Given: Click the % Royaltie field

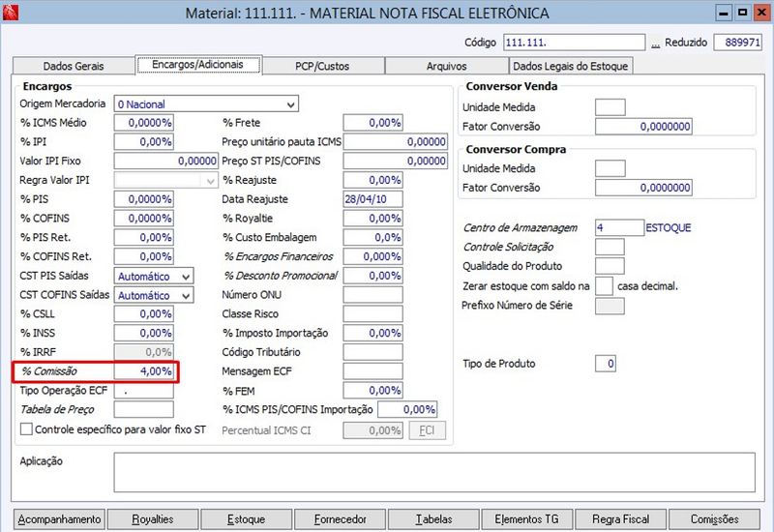Looking at the screenshot, I should (373, 219).
